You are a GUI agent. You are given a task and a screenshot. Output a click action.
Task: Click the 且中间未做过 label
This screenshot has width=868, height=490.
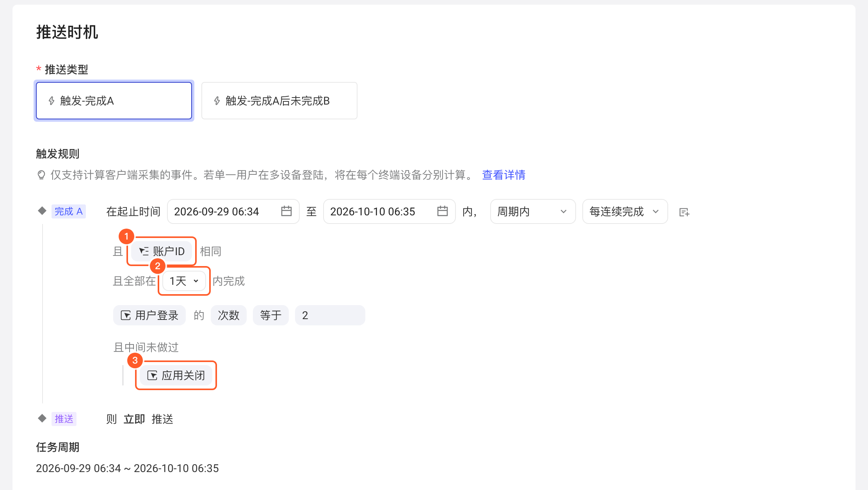pos(146,347)
